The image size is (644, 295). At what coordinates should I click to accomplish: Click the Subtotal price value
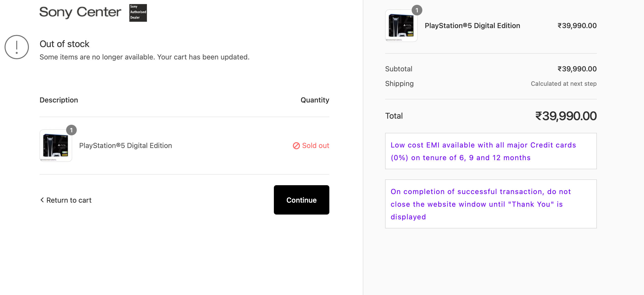click(577, 69)
